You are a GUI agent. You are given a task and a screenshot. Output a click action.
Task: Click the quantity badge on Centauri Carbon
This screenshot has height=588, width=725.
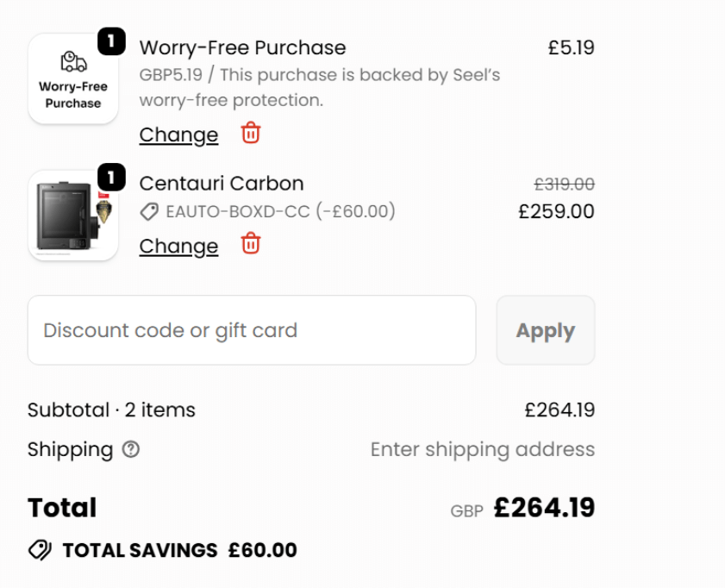112,176
